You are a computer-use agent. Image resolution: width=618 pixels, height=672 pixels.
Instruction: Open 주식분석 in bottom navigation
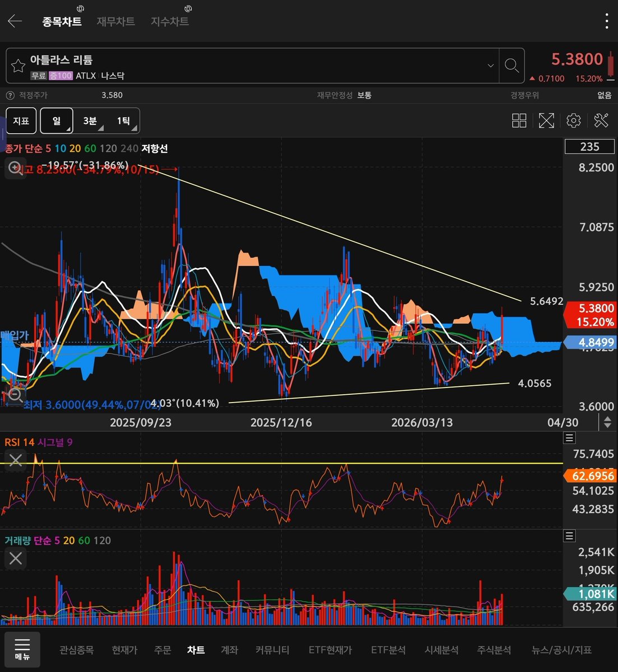[494, 650]
